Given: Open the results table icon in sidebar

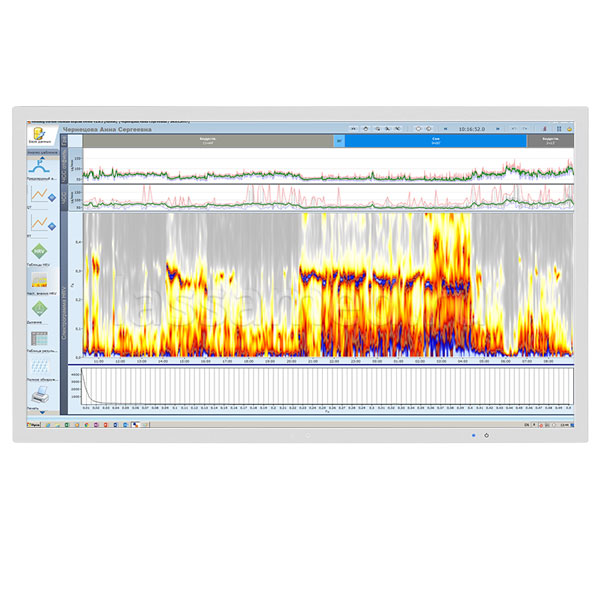Looking at the screenshot, I should tap(39, 339).
